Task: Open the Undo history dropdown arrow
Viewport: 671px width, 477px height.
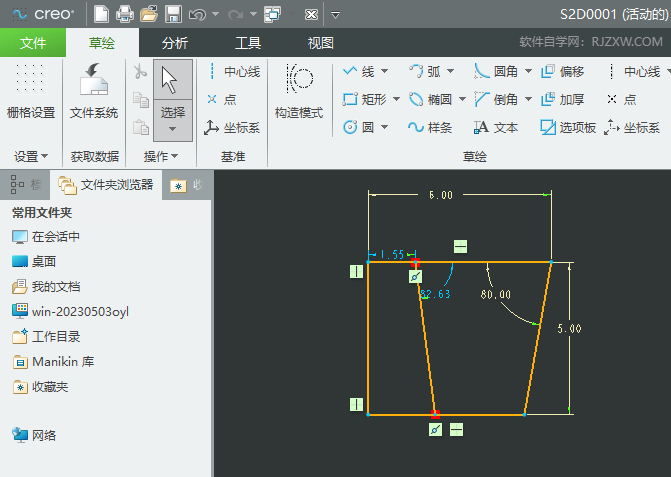Action: tap(216, 15)
